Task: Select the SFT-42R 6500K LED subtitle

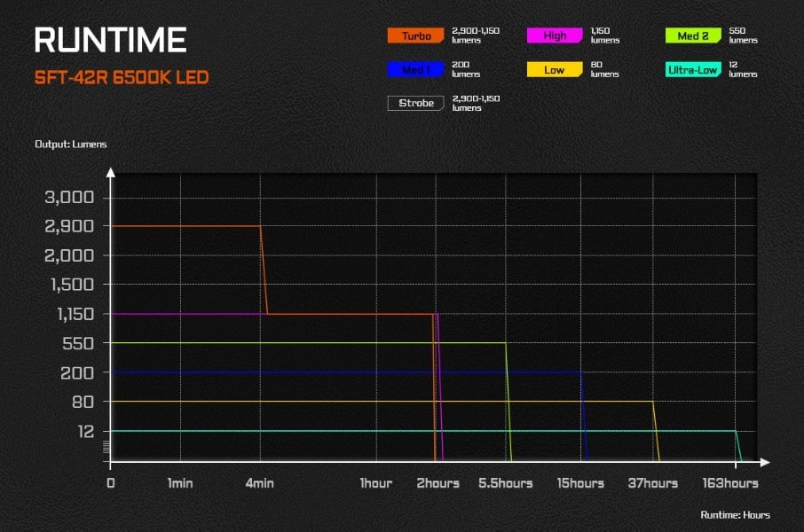Action: coord(122,78)
